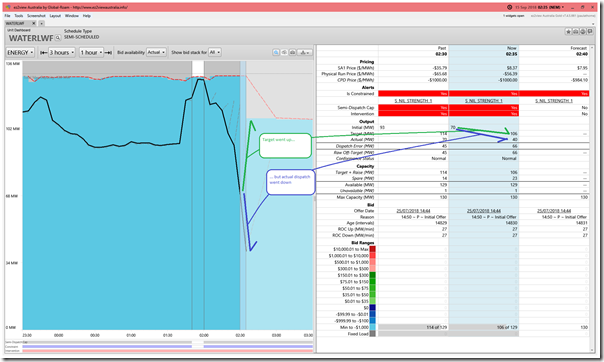Click the SEMI-SCHEDULED schedule type text
604x362 pixels.
[x=81, y=37]
